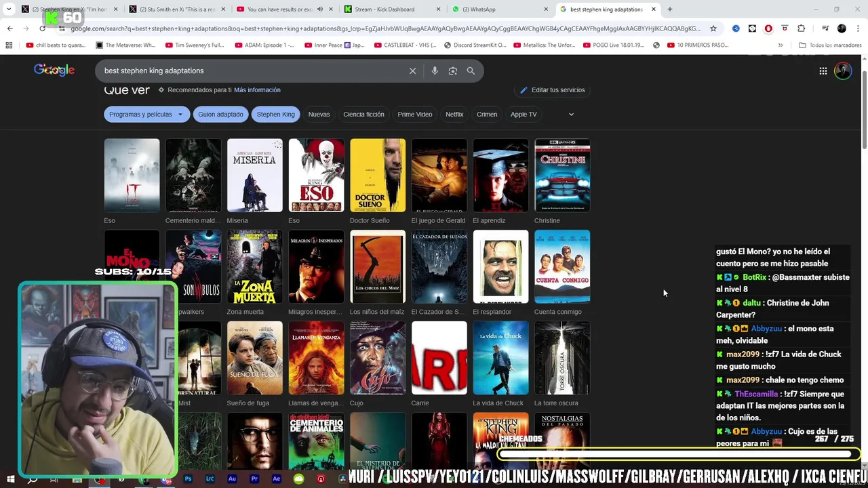
Task: Bookmark this page with star icon
Action: click(x=713, y=28)
